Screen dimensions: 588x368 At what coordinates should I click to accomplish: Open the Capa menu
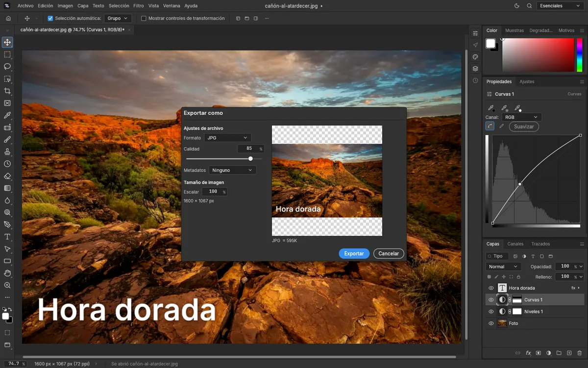83,6
